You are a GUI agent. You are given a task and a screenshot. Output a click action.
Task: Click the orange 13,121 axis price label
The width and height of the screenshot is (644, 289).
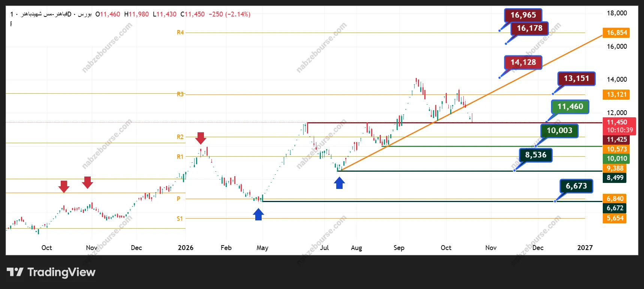[x=616, y=94]
